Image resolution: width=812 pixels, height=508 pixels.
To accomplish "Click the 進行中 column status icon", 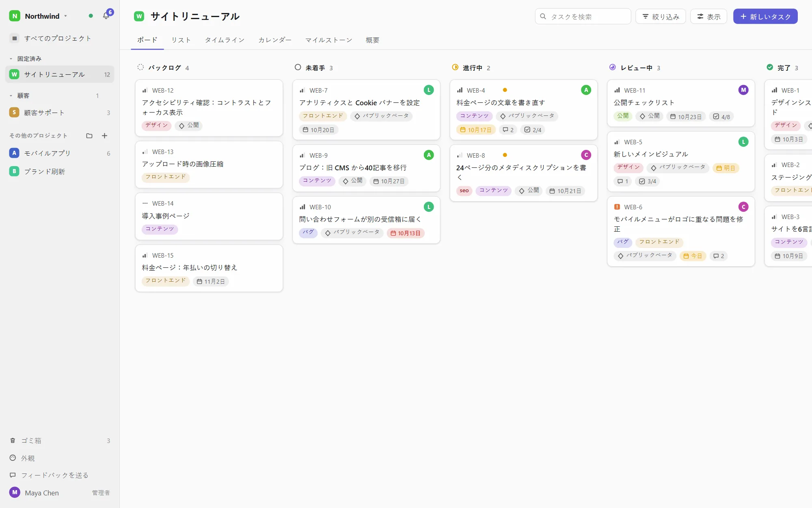I will tap(455, 67).
